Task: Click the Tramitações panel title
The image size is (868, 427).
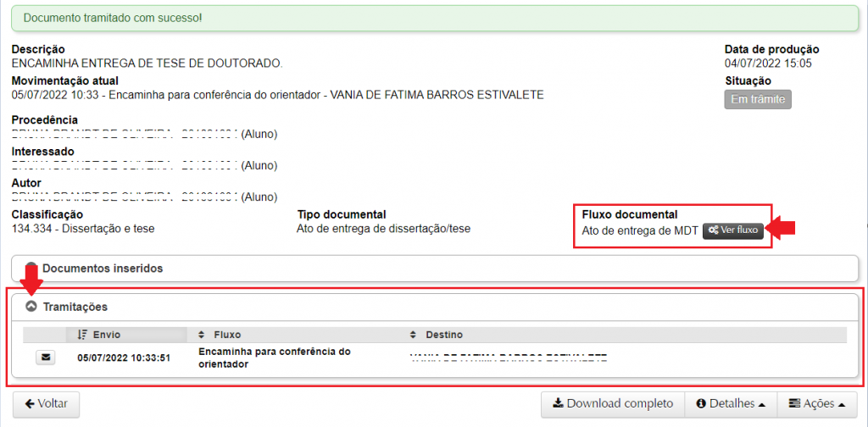Action: tap(75, 307)
